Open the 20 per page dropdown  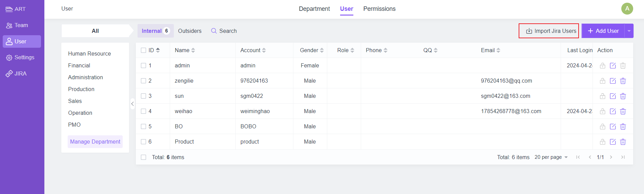coord(551,157)
